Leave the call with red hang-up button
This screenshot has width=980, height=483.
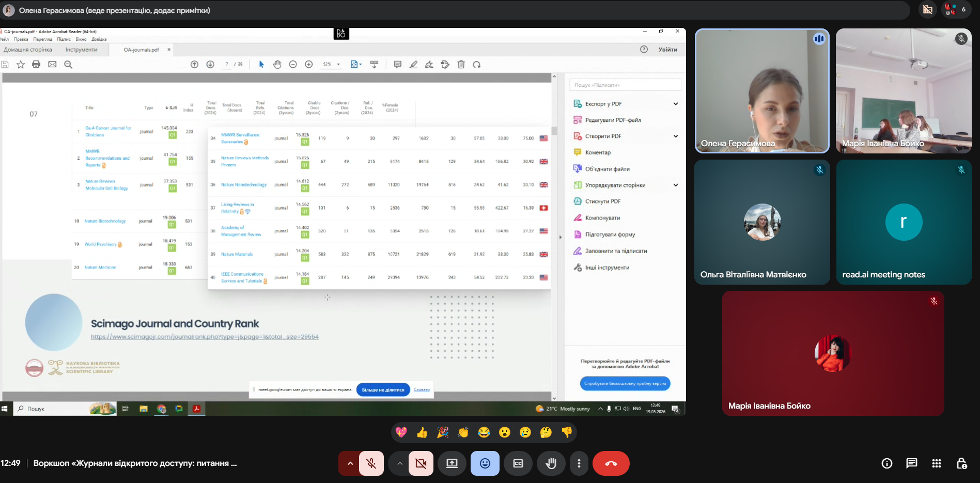tap(611, 463)
